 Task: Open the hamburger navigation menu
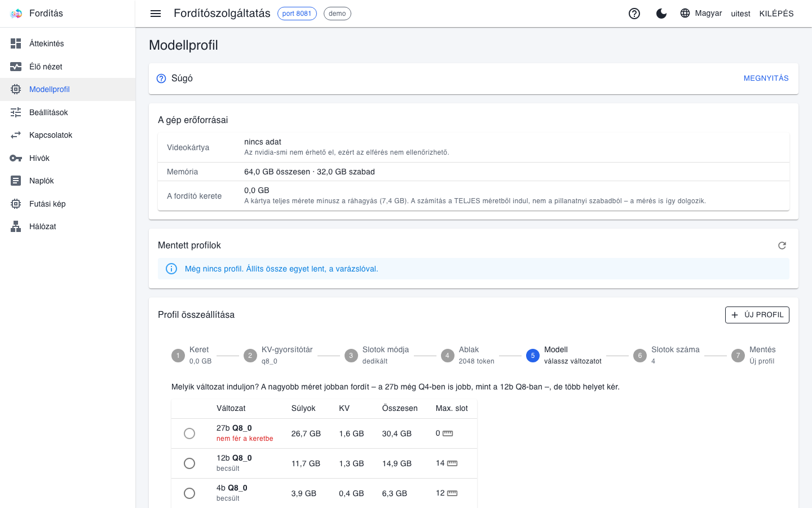156,14
